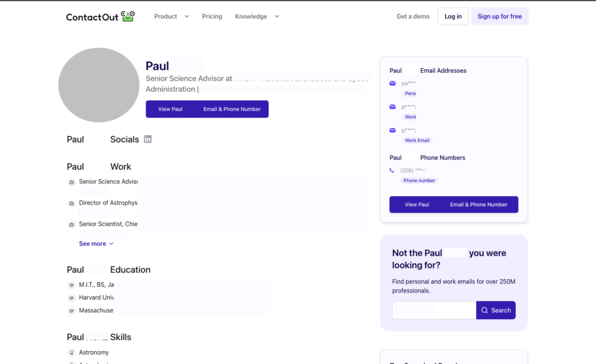
Task: Click envelope icon above the Work tag
Action: (393, 106)
